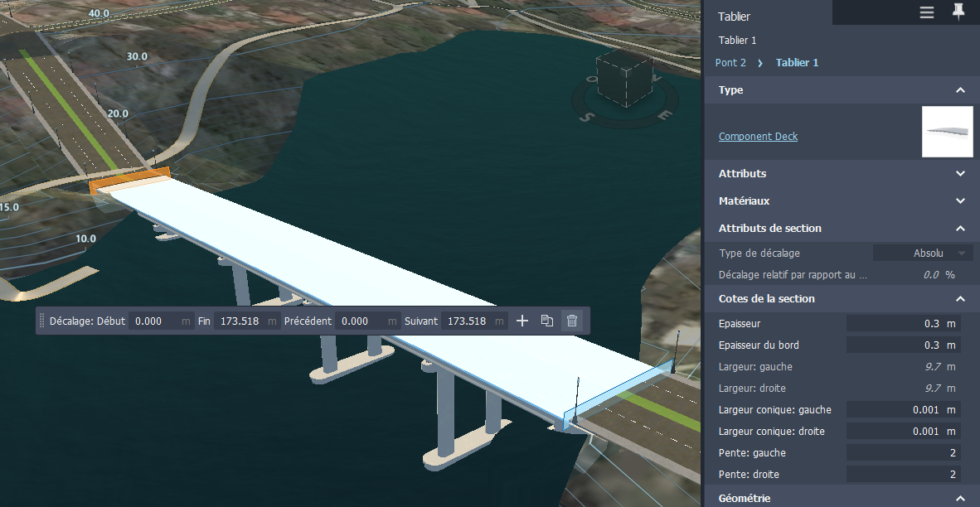
Task: Click the Décalage relatif value 0.0
Action: 930,275
